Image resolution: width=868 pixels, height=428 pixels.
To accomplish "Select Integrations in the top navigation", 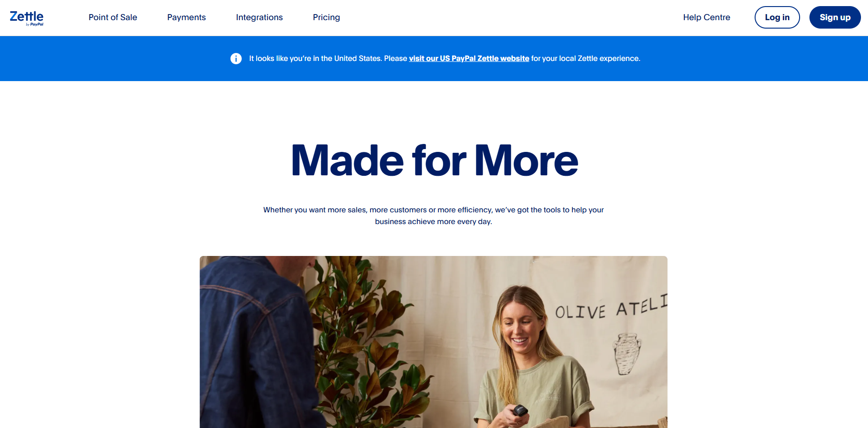I will [260, 17].
